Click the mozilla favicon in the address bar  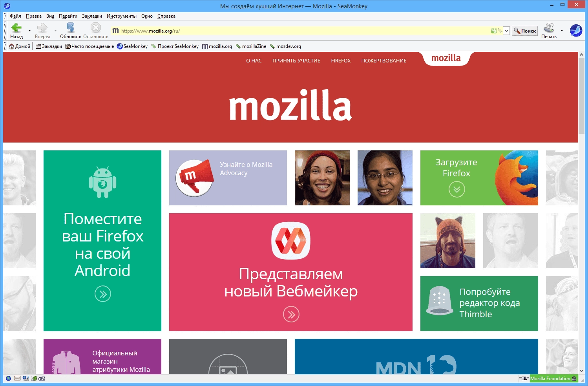tap(115, 31)
